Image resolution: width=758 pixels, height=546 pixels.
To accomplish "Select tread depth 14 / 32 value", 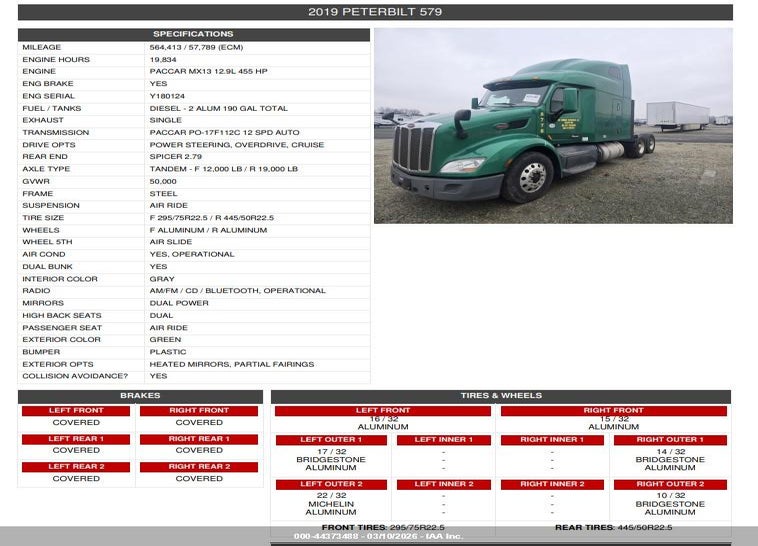I will coord(671,452).
